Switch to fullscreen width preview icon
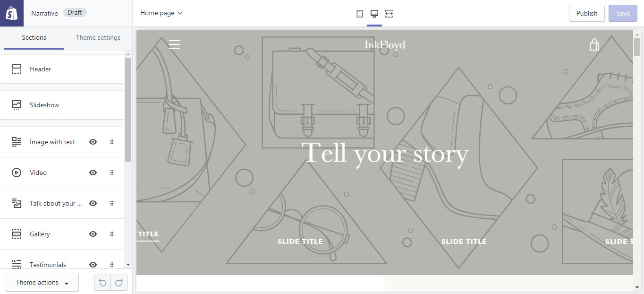This screenshot has height=294, width=644. [x=389, y=14]
